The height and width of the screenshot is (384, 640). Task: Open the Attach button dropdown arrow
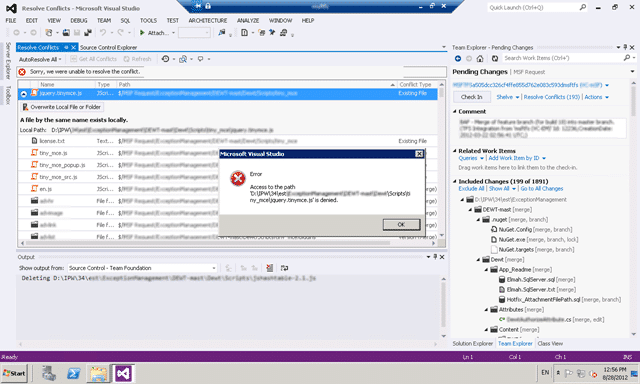point(173,33)
